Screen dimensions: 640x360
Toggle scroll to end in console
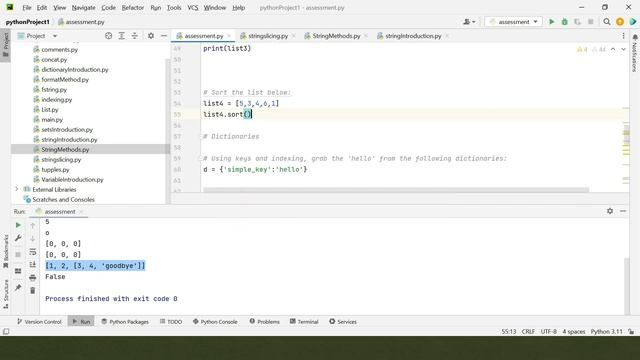33,264
